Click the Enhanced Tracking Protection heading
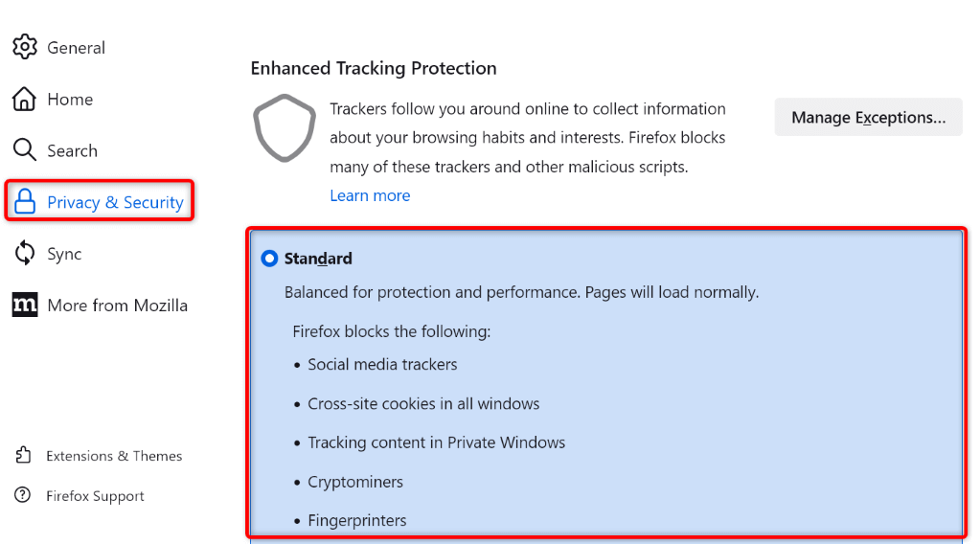Screen dimensions: 980x544 [374, 68]
